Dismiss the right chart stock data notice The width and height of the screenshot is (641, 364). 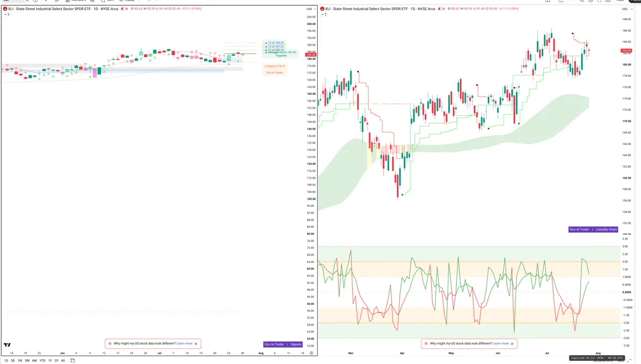(512, 344)
